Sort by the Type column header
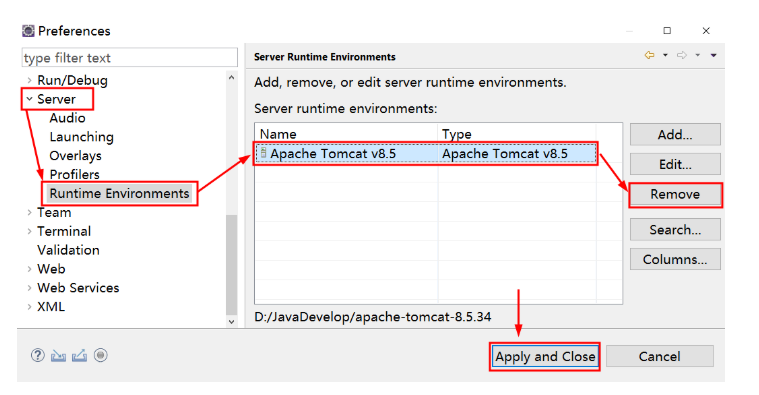This screenshot has width=759, height=395. [x=517, y=134]
